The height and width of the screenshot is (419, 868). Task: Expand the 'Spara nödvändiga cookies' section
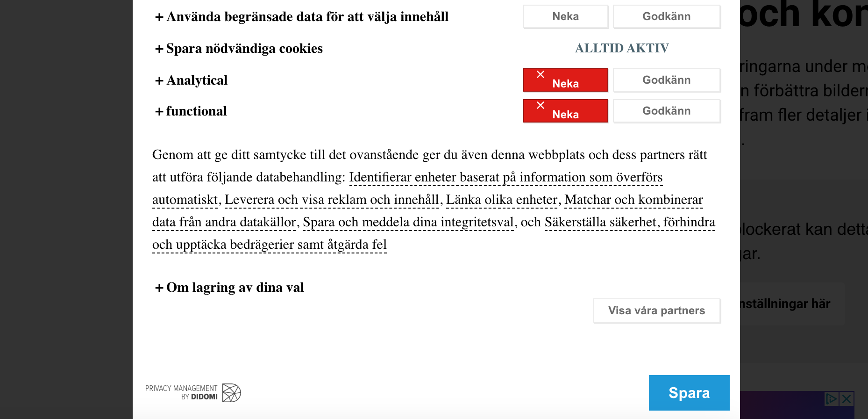pyautogui.click(x=239, y=49)
